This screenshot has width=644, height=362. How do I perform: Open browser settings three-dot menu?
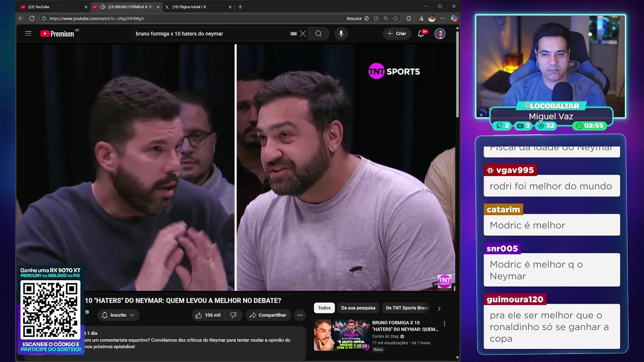tap(443, 18)
